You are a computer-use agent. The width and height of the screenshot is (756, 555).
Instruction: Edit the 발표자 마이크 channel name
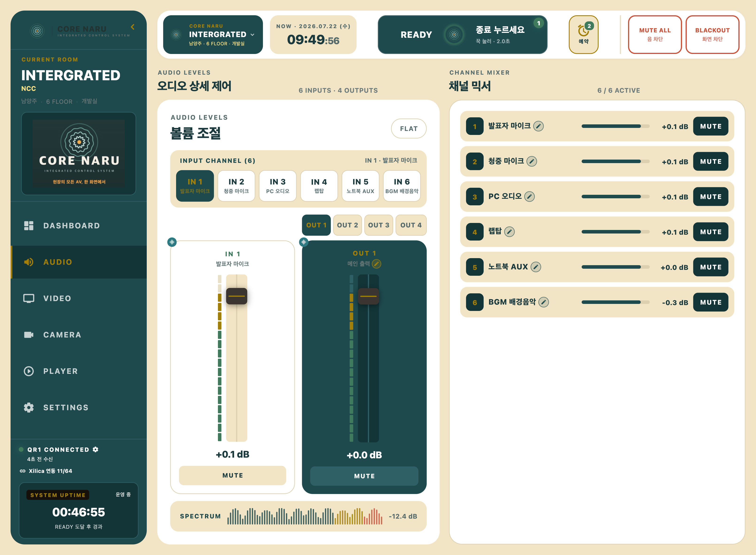coord(539,126)
